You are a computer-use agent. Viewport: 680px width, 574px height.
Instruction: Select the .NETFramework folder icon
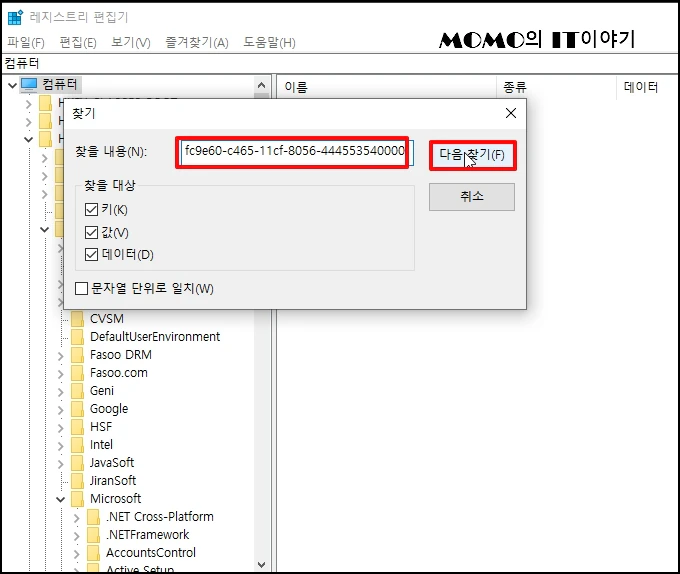[94, 535]
